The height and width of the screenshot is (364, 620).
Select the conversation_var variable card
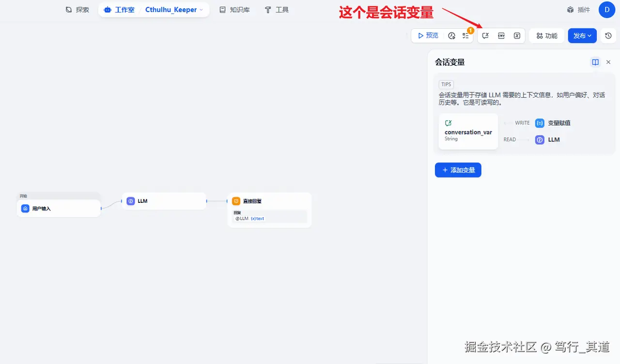(x=468, y=131)
